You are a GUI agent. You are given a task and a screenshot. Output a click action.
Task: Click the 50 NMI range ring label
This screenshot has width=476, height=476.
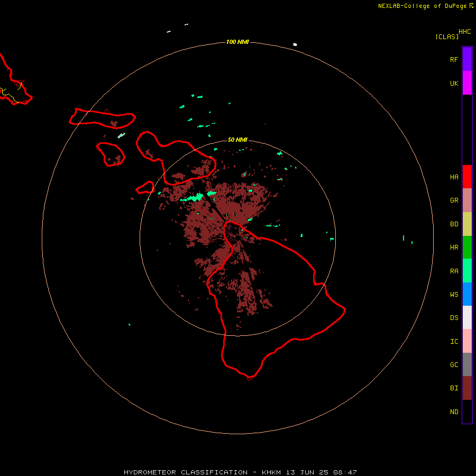pos(237,140)
